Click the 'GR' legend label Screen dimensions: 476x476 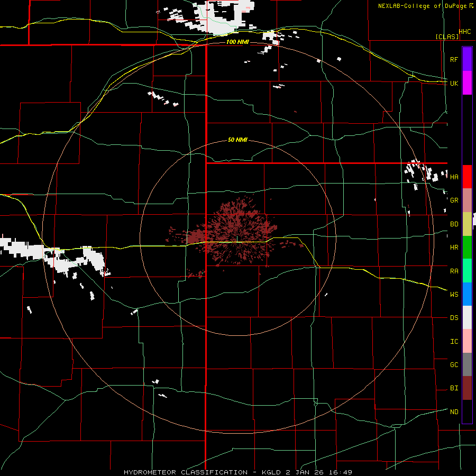tap(454, 200)
